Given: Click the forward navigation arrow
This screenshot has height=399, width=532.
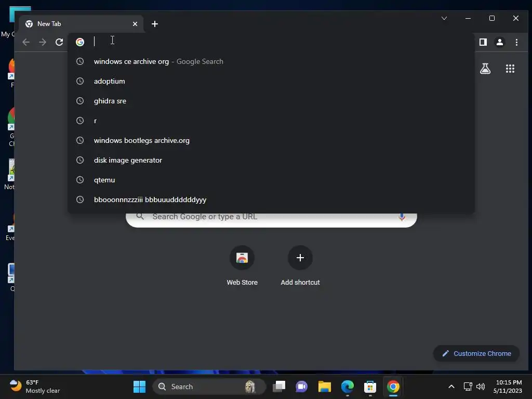Looking at the screenshot, I should tap(43, 42).
